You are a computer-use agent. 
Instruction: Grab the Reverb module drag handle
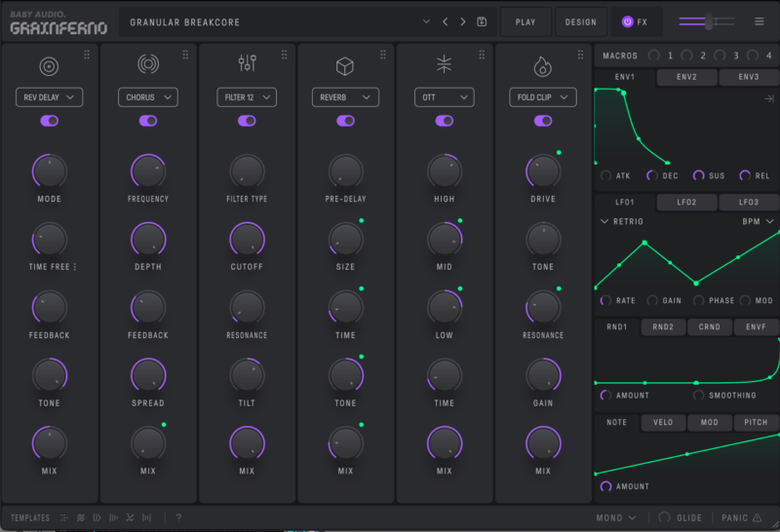[382, 55]
